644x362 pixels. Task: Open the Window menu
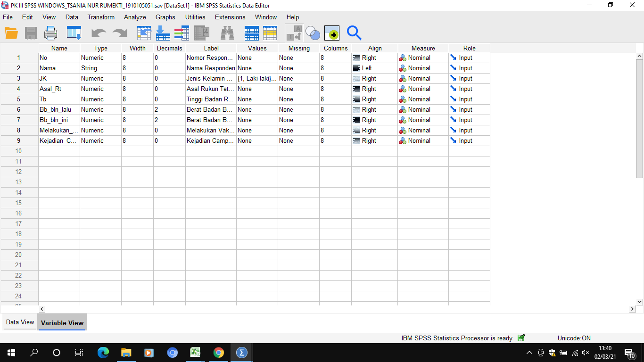coord(266,17)
